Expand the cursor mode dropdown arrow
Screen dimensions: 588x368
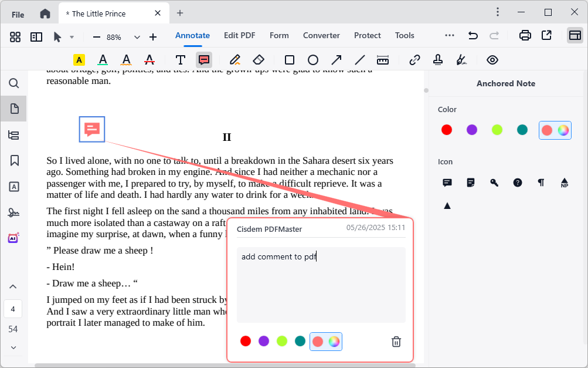pos(72,37)
